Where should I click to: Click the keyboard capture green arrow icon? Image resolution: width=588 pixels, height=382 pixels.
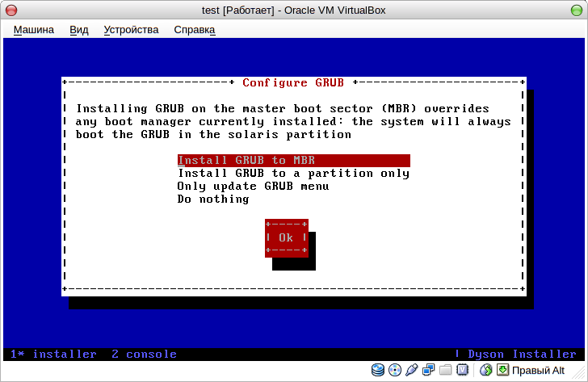[x=502, y=370]
